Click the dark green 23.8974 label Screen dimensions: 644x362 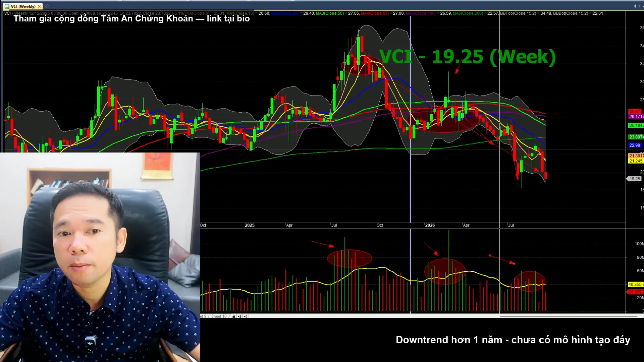pyautogui.click(x=636, y=137)
